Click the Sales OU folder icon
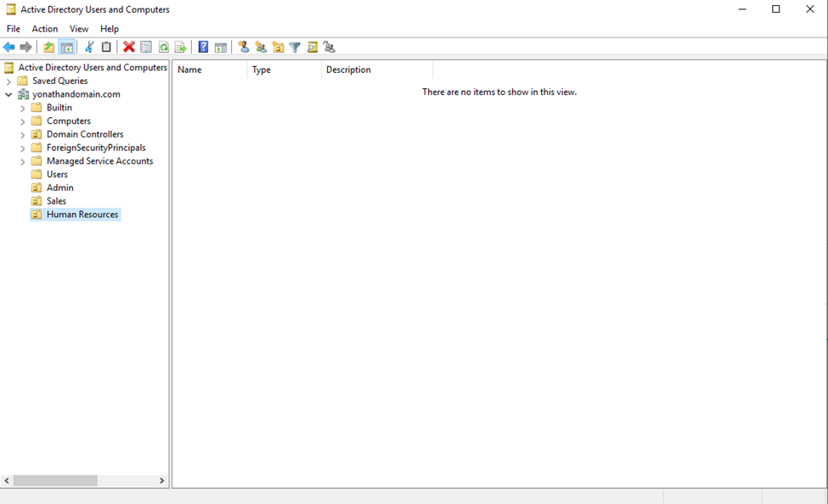The image size is (828, 504). coord(37,200)
